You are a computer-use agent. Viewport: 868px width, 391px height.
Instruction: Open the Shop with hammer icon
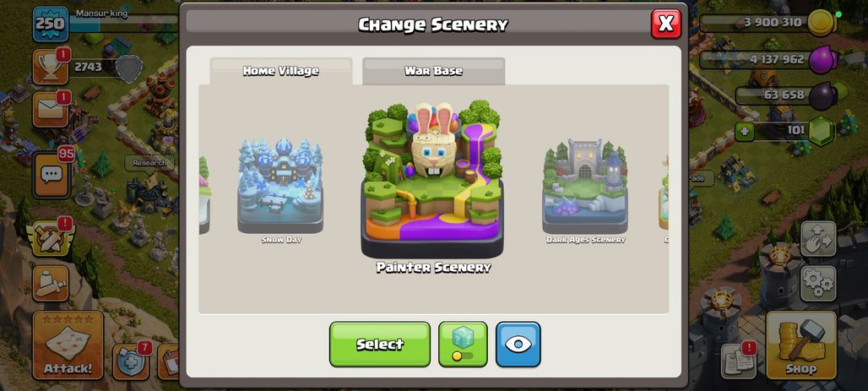(x=801, y=345)
